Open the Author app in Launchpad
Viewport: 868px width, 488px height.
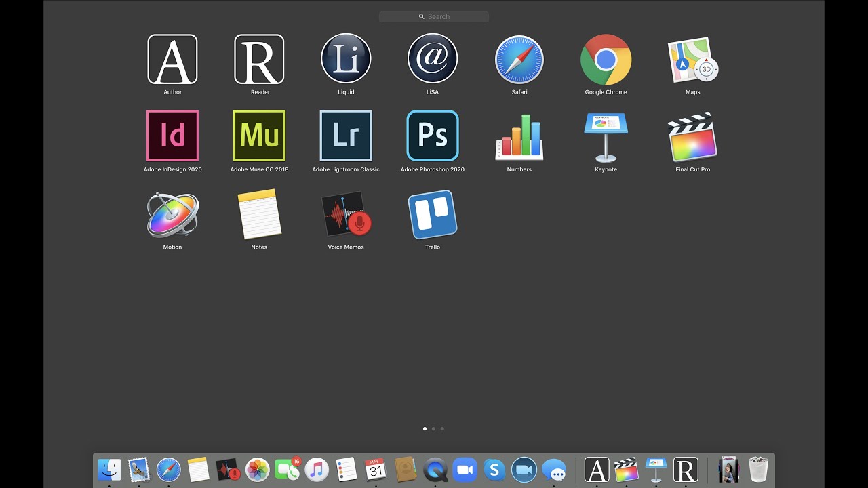click(172, 59)
